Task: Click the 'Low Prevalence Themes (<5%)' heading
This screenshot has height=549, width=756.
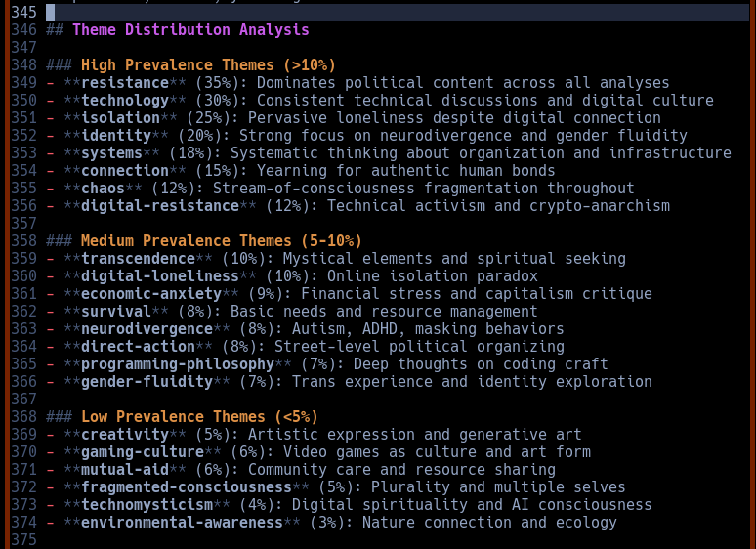Action: [x=199, y=417]
